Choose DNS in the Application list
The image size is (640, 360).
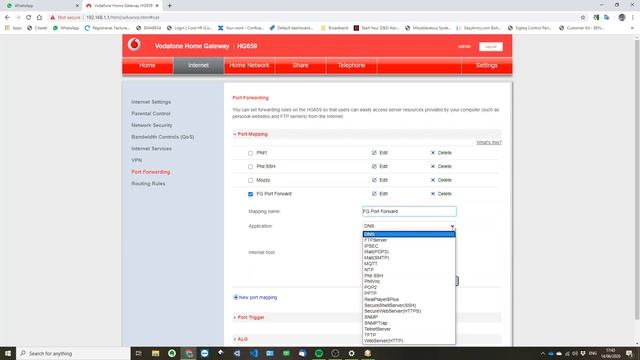click(x=409, y=234)
